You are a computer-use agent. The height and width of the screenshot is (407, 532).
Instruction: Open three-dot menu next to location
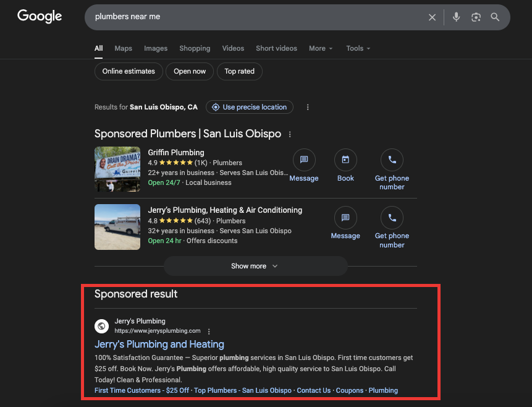pyautogui.click(x=308, y=108)
